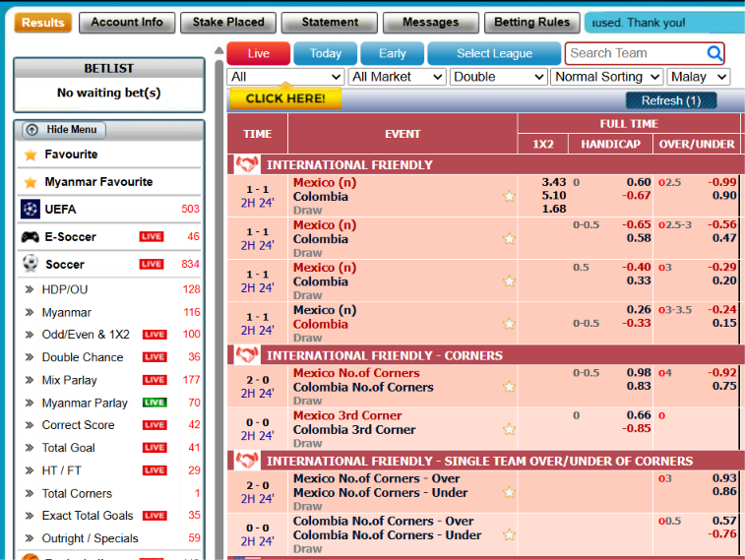
Task: Open the Statement page
Action: click(x=330, y=23)
